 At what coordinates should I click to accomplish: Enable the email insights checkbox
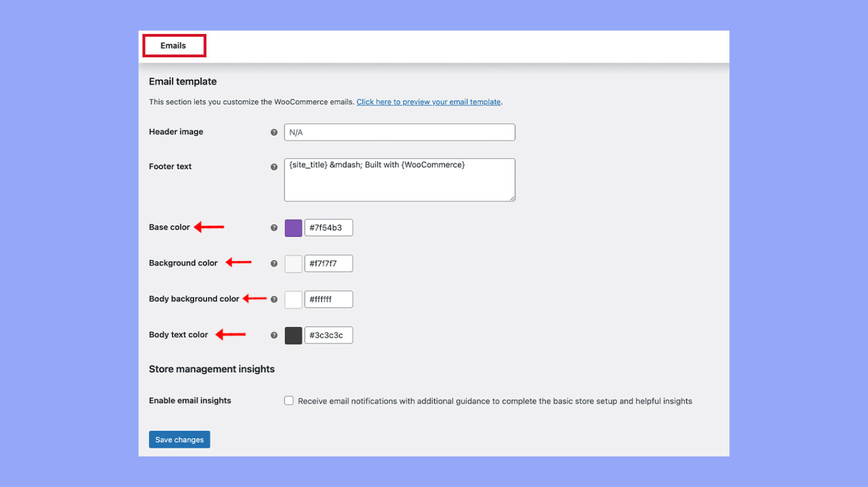point(289,400)
